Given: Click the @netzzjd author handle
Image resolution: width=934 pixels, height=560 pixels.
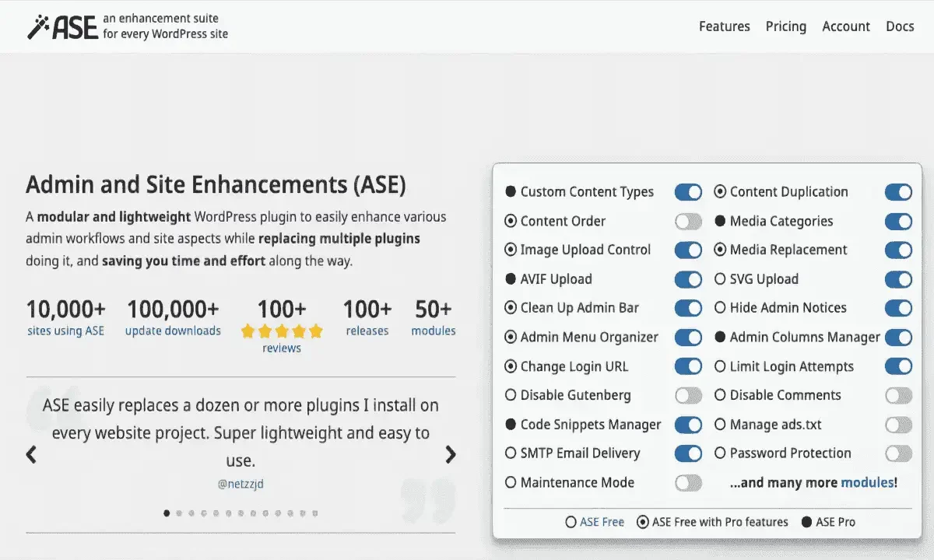Looking at the screenshot, I should [241, 484].
